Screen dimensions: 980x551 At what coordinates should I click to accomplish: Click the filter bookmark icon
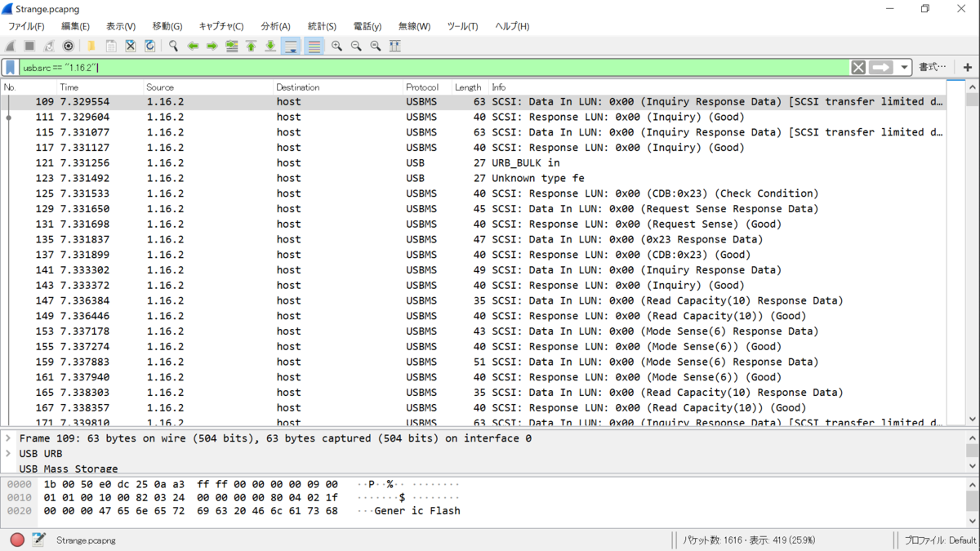click(11, 68)
